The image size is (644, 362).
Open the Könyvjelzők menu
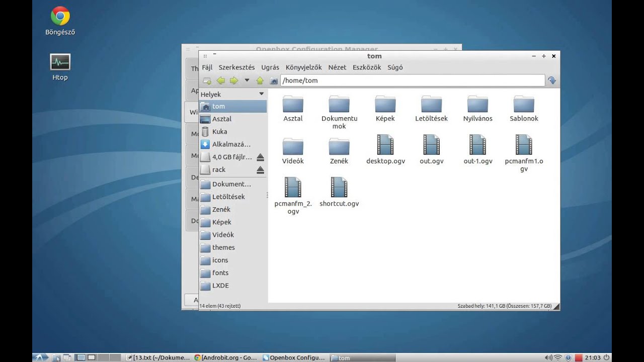tap(303, 67)
